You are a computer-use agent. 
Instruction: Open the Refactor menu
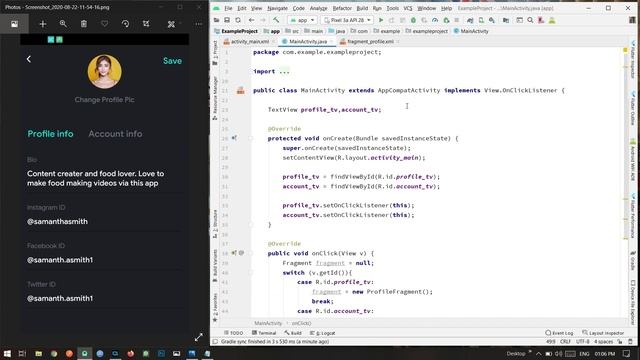point(342,8)
